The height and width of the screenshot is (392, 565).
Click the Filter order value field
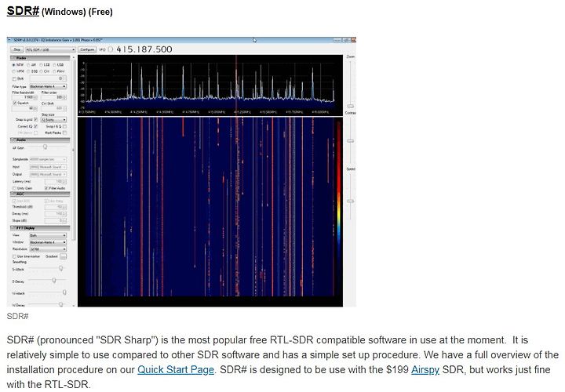point(53,97)
